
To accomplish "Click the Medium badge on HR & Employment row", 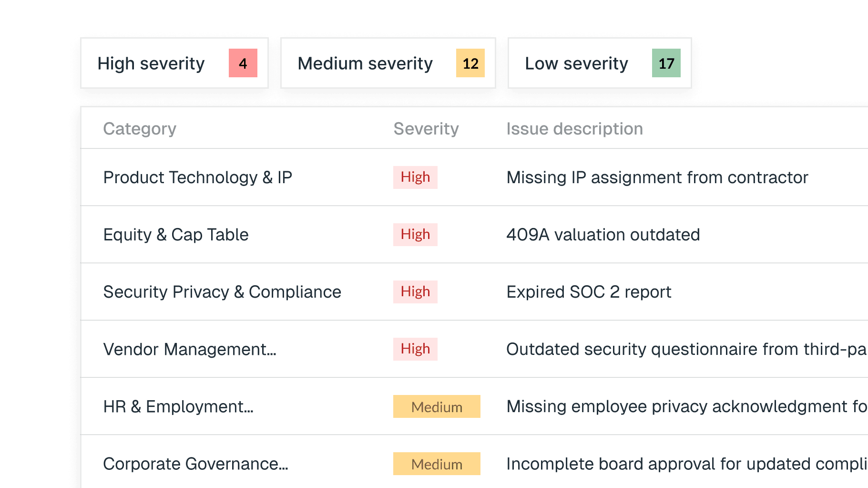I will point(436,406).
